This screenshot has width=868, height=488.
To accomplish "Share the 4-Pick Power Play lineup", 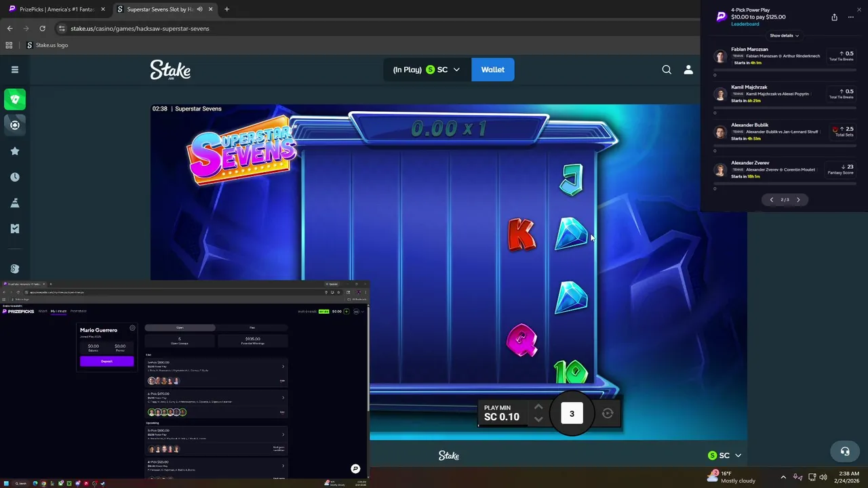I will click(834, 17).
